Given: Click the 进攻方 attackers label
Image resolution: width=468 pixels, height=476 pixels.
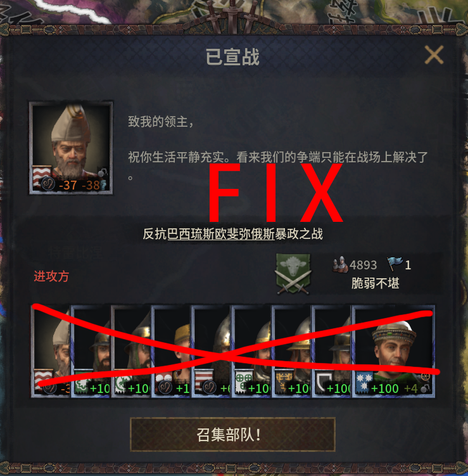Looking at the screenshot, I should [x=51, y=276].
